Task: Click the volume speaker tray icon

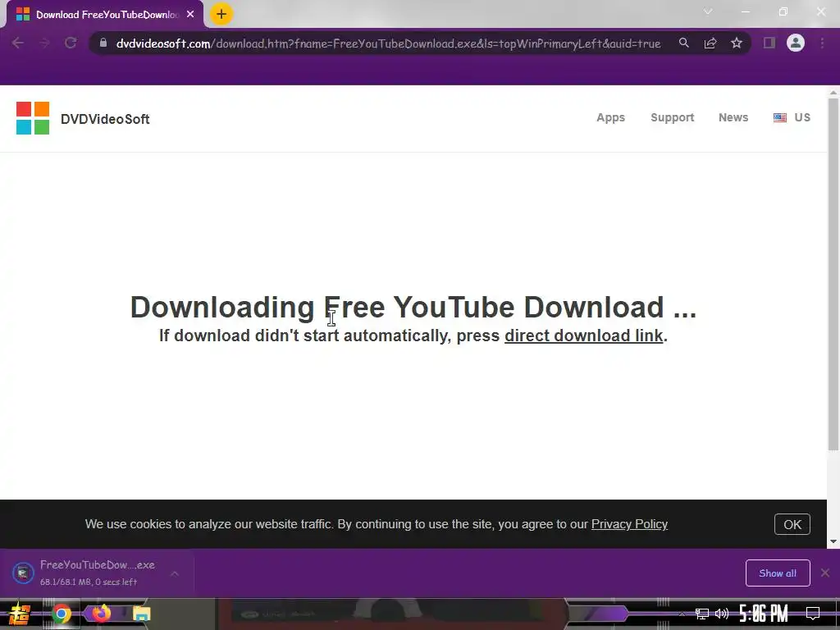Action: point(722,614)
